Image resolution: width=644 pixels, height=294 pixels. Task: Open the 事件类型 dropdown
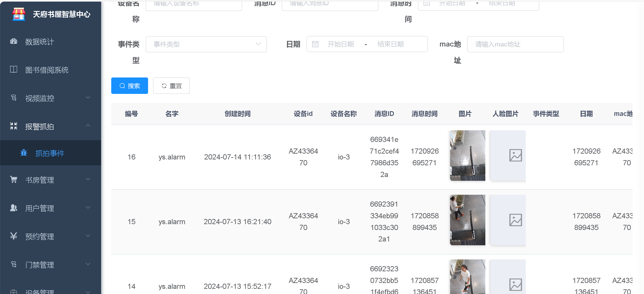coord(206,44)
